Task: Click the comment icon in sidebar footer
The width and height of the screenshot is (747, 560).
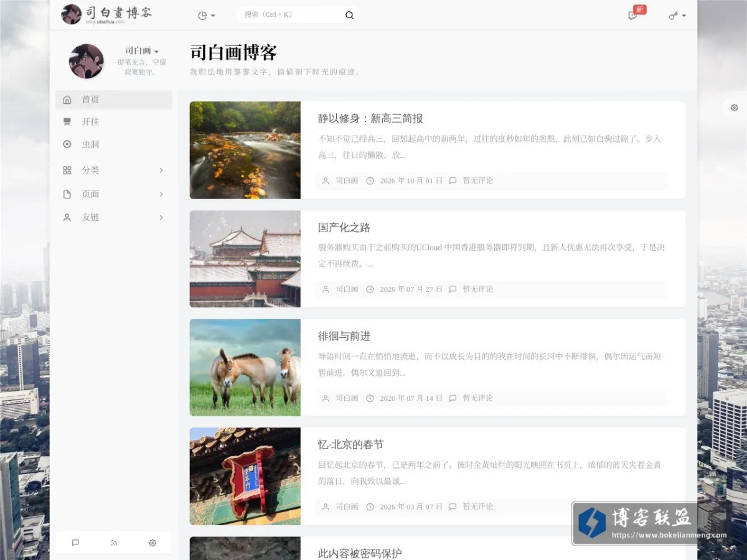Action: pos(75,543)
